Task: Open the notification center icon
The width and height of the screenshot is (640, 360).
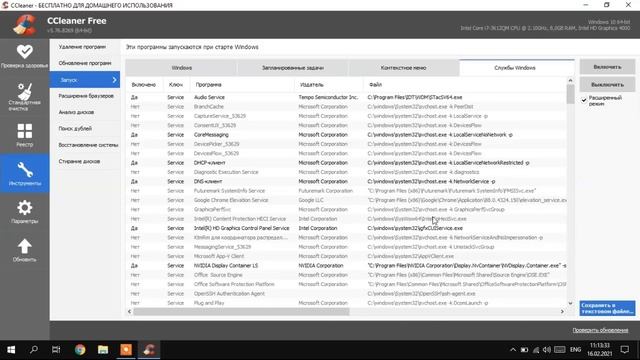Action: tap(624, 350)
